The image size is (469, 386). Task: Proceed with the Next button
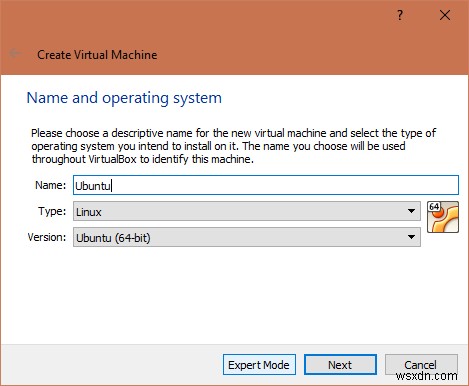(340, 365)
